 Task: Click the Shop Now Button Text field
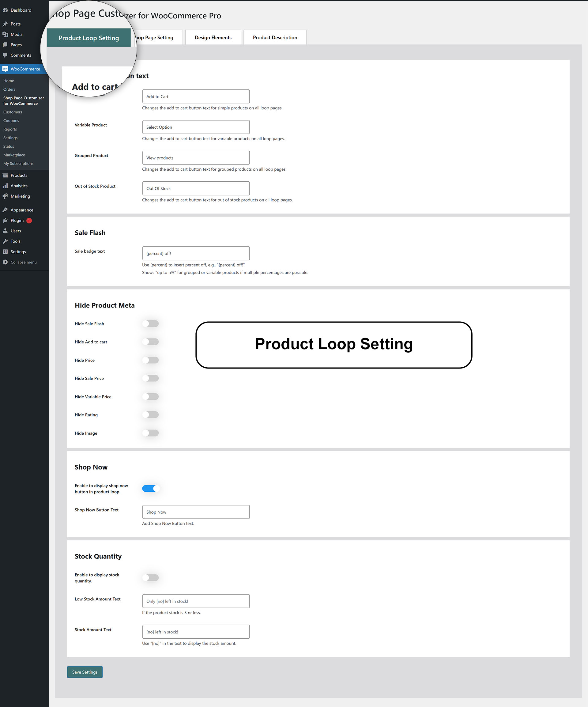(196, 512)
